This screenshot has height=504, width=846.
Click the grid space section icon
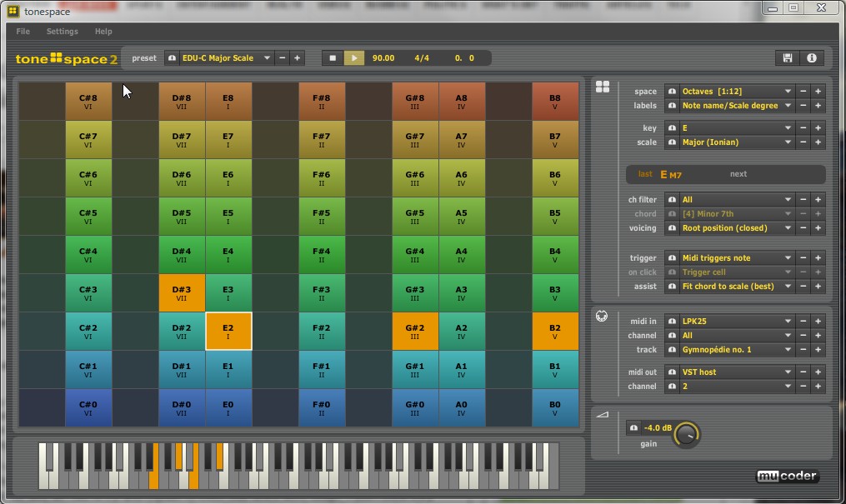[x=602, y=87]
